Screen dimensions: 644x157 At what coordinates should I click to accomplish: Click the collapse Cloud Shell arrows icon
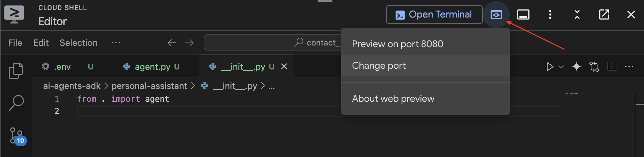[x=577, y=14]
